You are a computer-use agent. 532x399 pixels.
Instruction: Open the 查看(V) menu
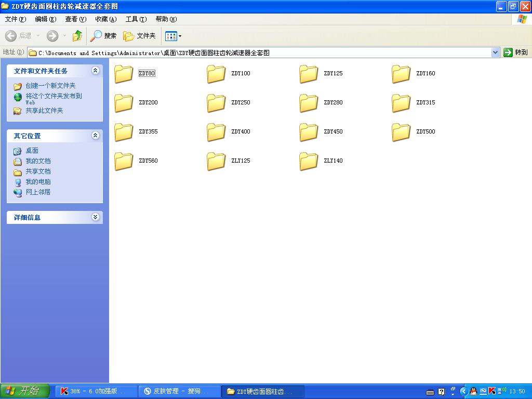click(76, 19)
